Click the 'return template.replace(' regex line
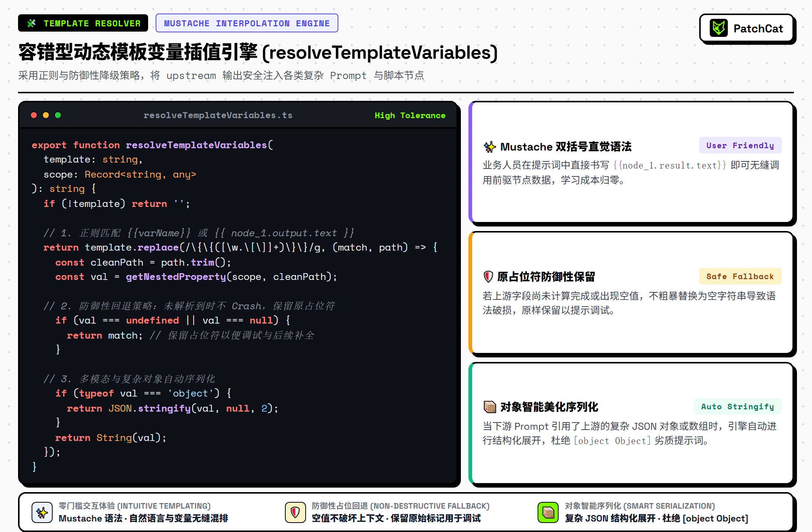Image resolution: width=812 pixels, height=532 pixels. coord(241,248)
